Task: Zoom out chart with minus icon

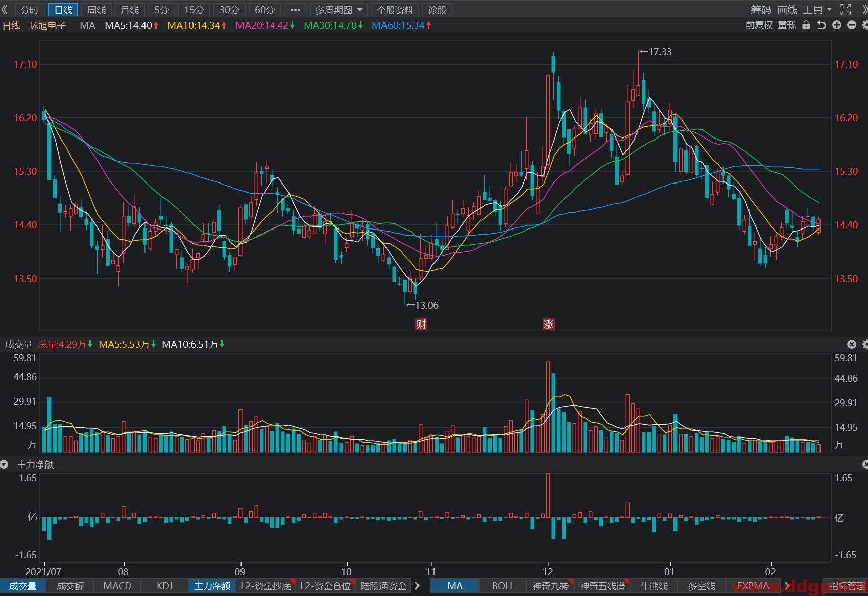Action: coord(852,25)
